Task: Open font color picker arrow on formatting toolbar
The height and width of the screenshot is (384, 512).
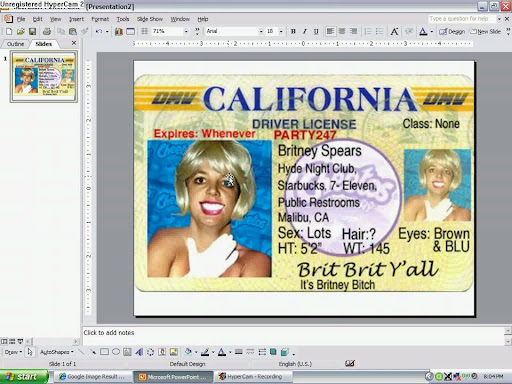Action: point(432,31)
